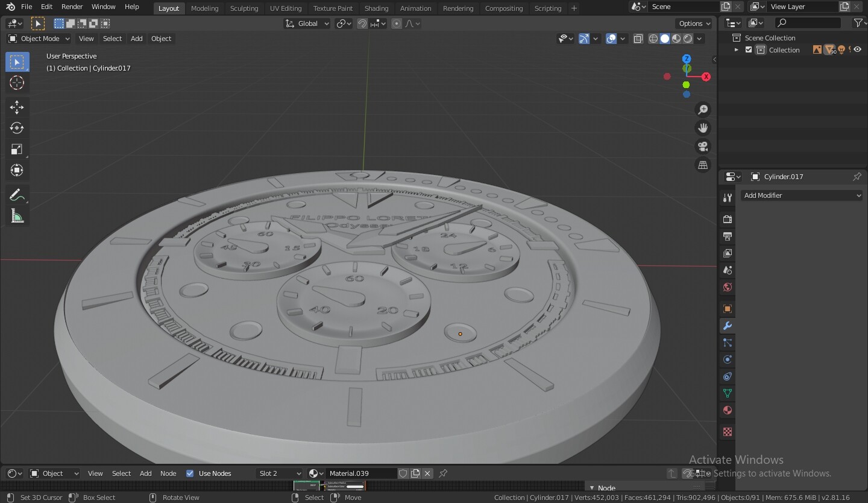
Task: Toggle the Use Nodes checkbox
Action: 190,473
